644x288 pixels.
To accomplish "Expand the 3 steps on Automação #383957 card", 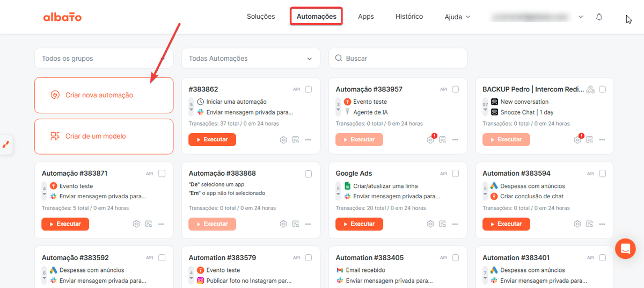I will point(338,107).
